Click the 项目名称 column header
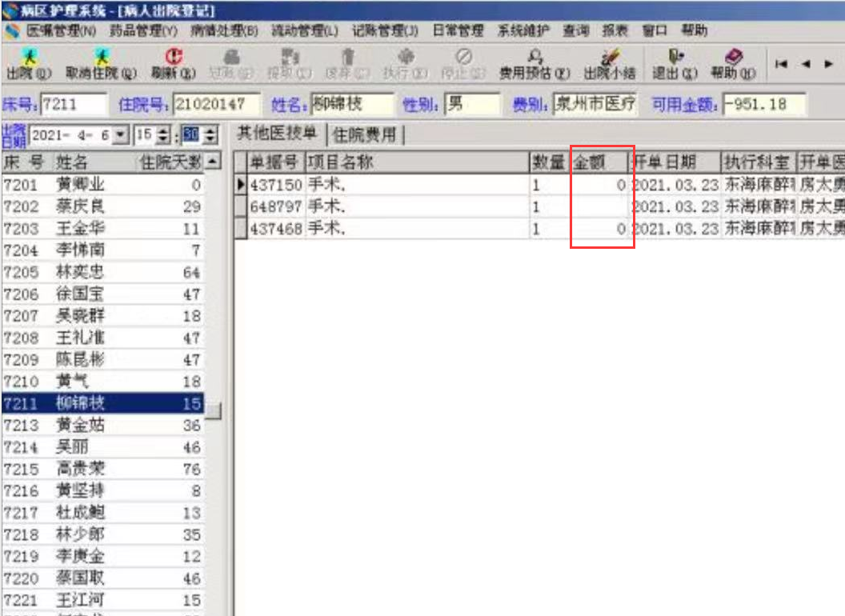The width and height of the screenshot is (845, 616). pos(417,162)
